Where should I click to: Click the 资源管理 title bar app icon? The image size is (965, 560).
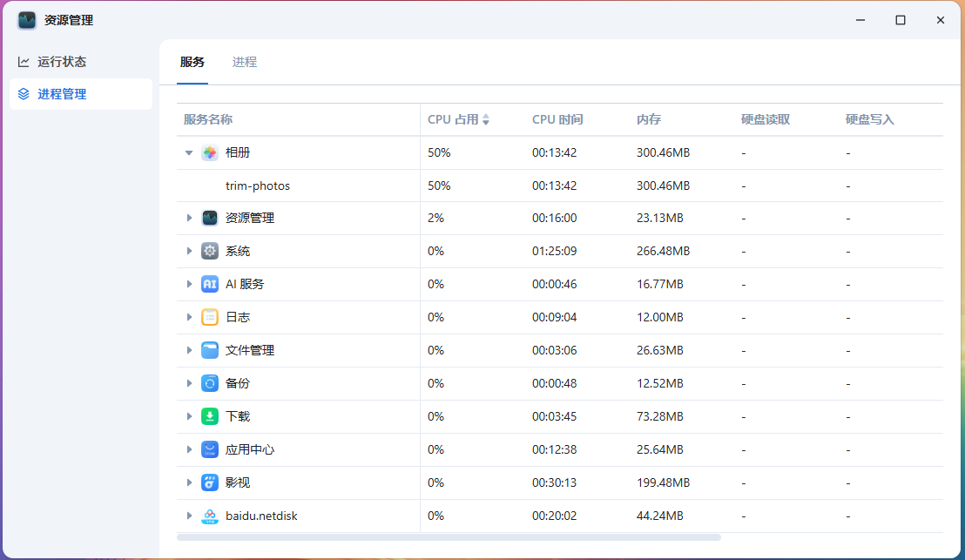pos(26,20)
